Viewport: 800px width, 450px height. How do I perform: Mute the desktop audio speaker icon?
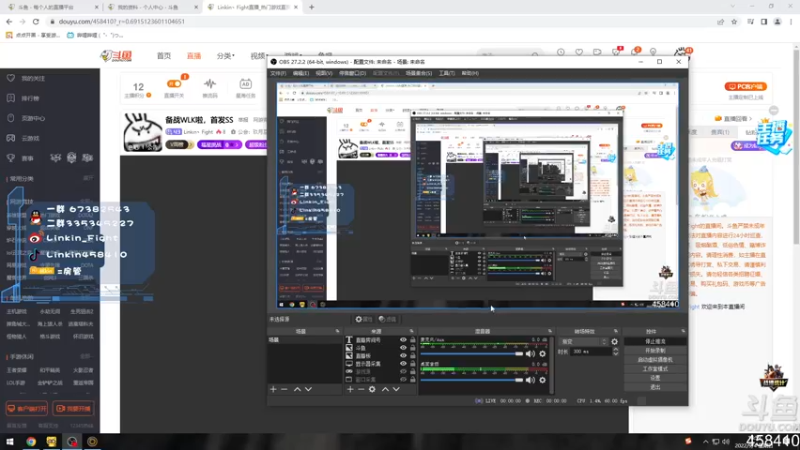tap(531, 380)
